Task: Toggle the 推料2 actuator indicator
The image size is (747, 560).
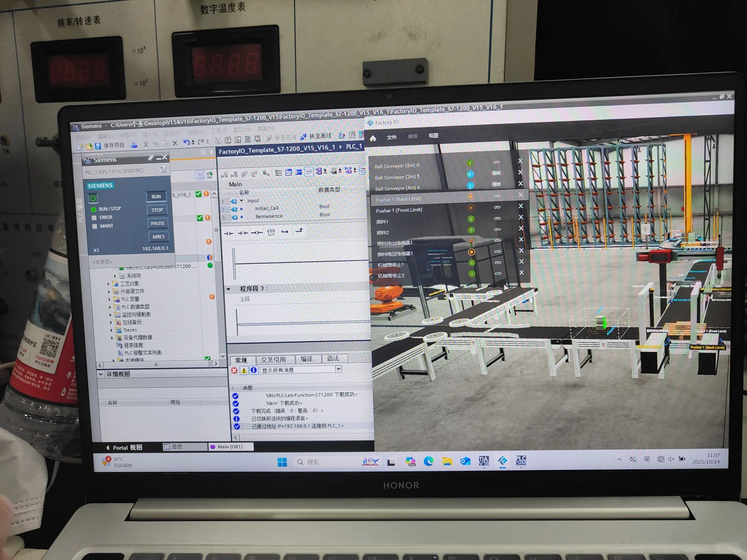Action: click(471, 230)
